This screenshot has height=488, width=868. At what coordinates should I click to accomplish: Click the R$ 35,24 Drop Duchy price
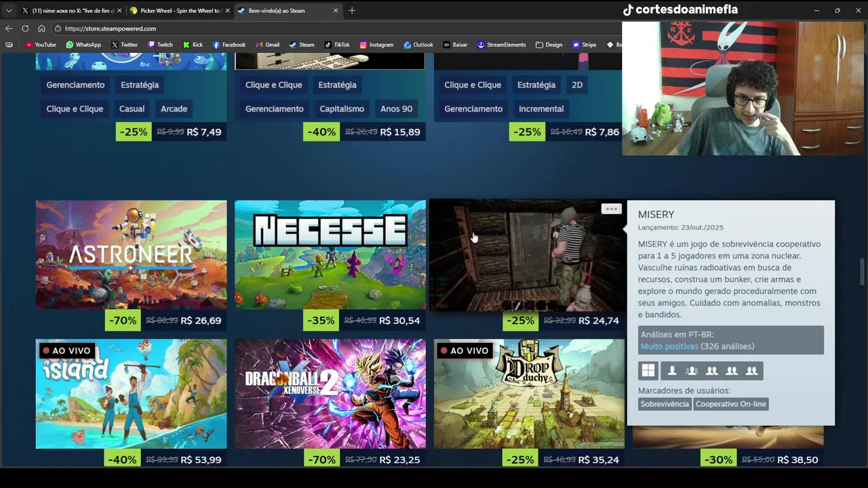[599, 460]
